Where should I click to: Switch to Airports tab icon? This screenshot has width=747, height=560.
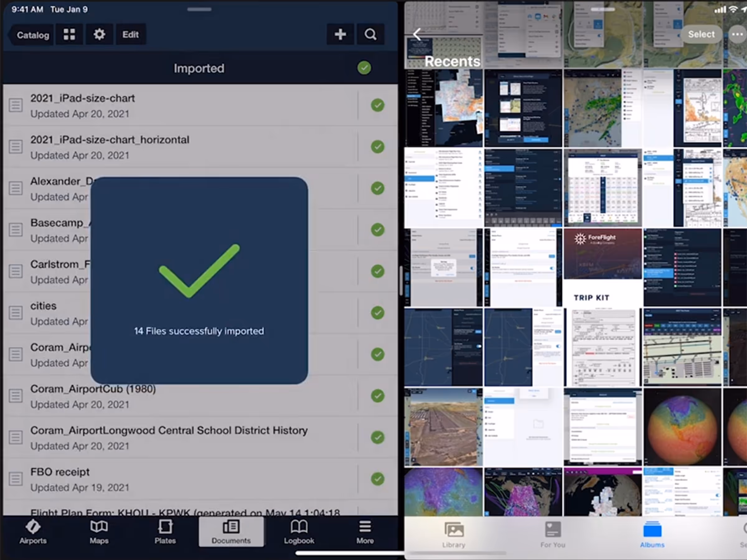(x=33, y=532)
